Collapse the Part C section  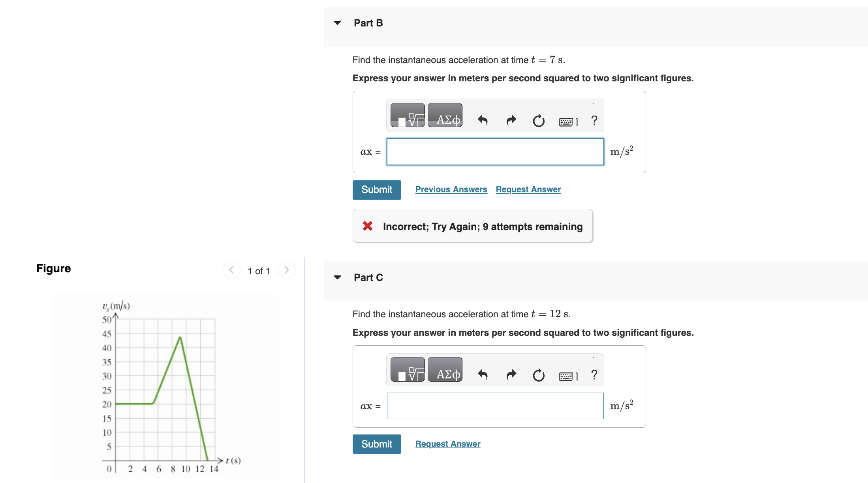pyautogui.click(x=337, y=277)
